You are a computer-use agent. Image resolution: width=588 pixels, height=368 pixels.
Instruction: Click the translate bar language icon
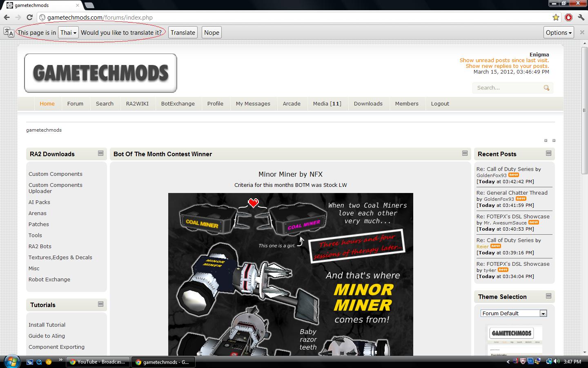click(9, 32)
